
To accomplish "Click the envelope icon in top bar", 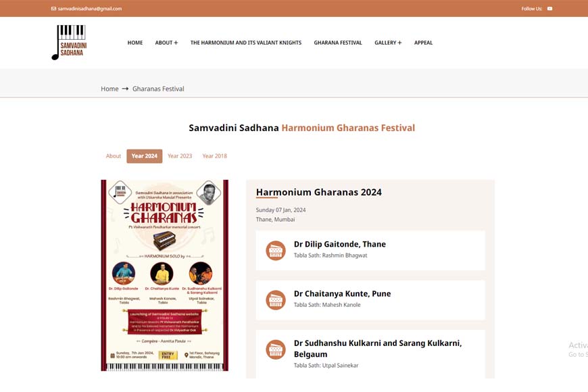I will click(54, 9).
